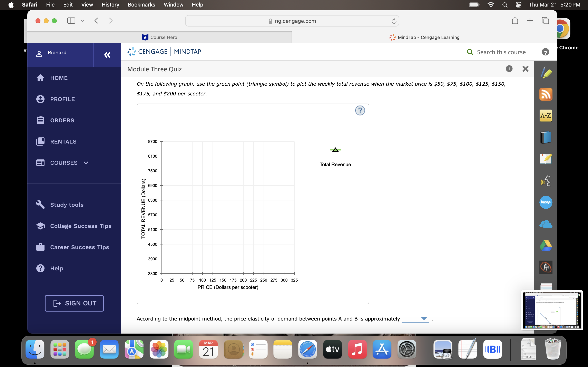588x367 pixels.
Task: Open the A-Z vocabulary tool icon
Action: coord(546,116)
